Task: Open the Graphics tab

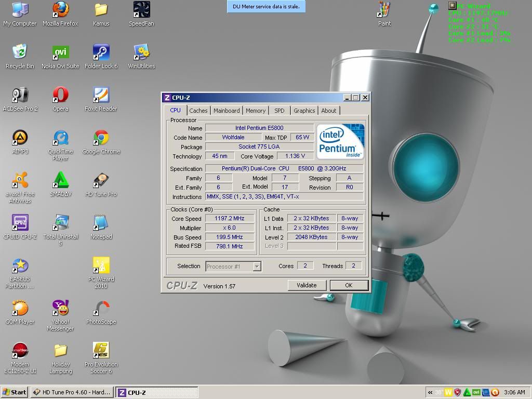Action: pos(304,111)
